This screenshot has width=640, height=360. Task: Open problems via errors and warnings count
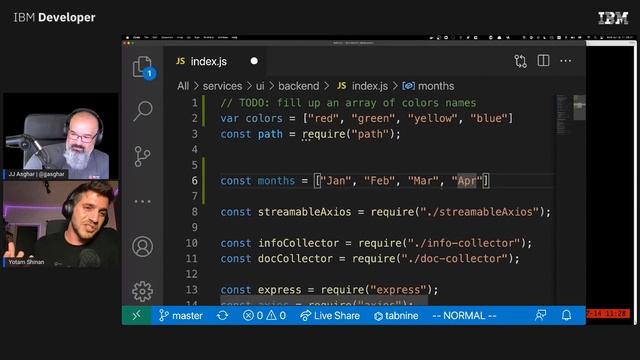click(264, 316)
